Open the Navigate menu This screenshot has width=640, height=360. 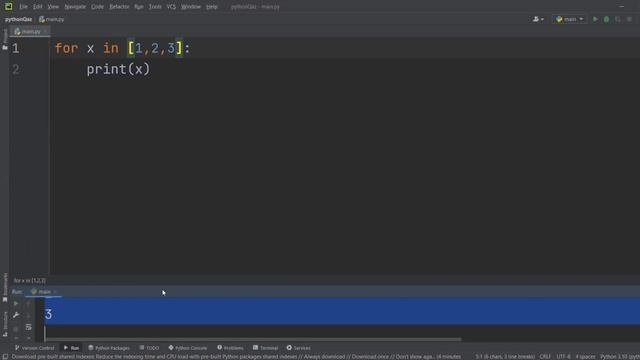tap(75, 7)
